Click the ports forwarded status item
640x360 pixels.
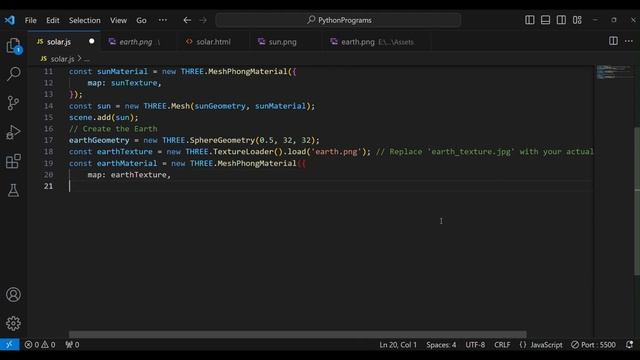coord(72,344)
